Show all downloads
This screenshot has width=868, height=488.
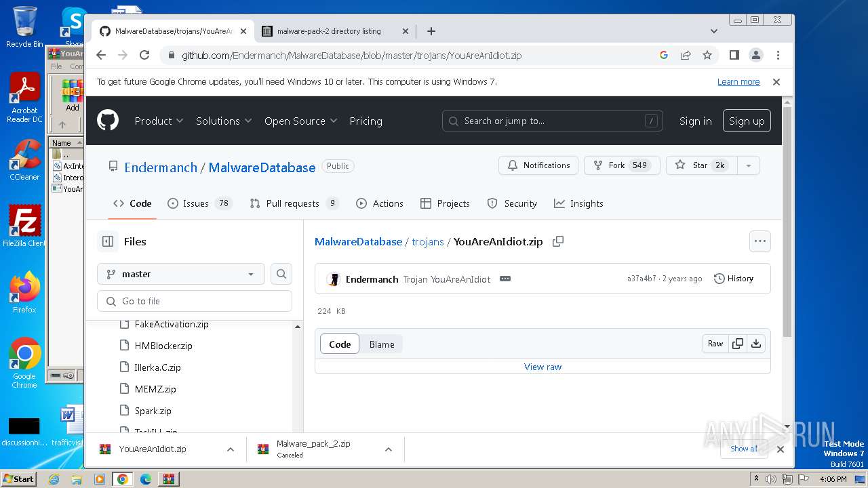click(744, 449)
